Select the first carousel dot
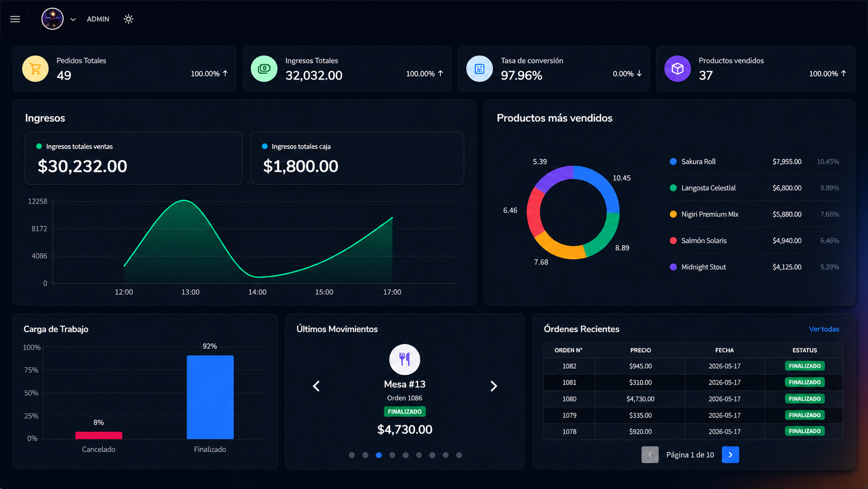 352,455
